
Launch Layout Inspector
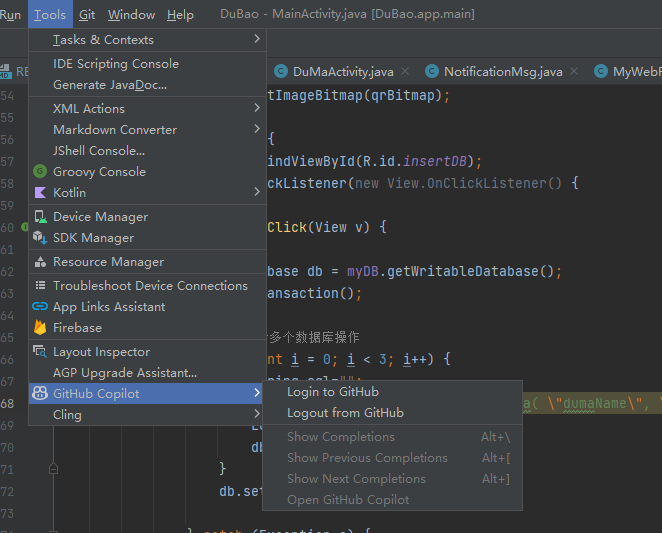tap(147, 352)
